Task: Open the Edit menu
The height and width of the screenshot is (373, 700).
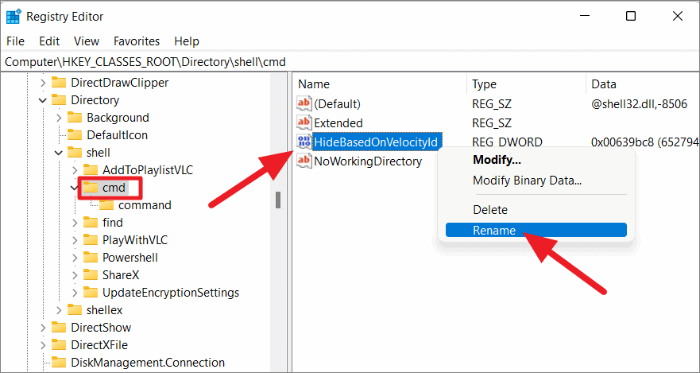Action: pos(49,41)
